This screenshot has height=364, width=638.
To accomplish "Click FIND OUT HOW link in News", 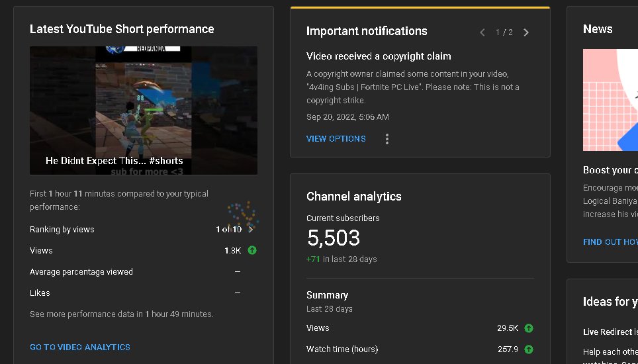I will tap(610, 242).
